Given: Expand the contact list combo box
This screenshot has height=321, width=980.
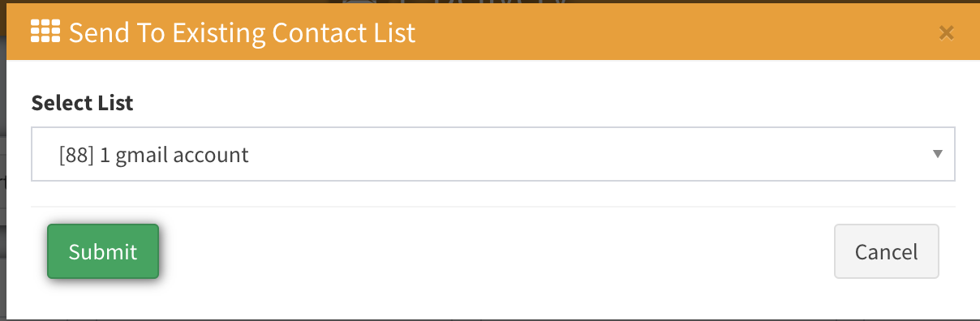Looking at the screenshot, I should click(x=493, y=153).
